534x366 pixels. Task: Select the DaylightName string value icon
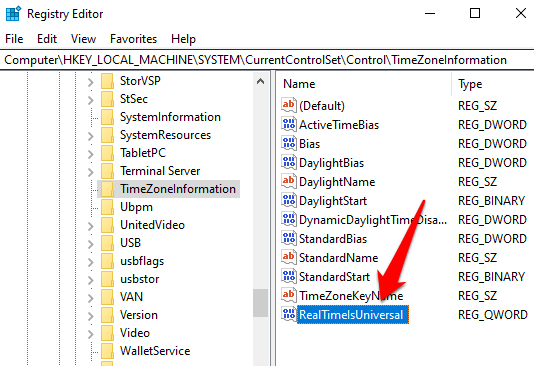click(289, 181)
